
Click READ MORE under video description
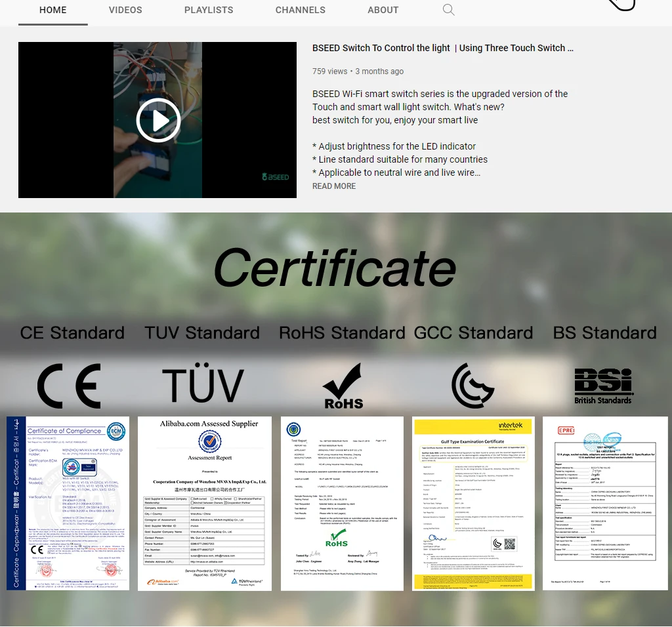[334, 186]
